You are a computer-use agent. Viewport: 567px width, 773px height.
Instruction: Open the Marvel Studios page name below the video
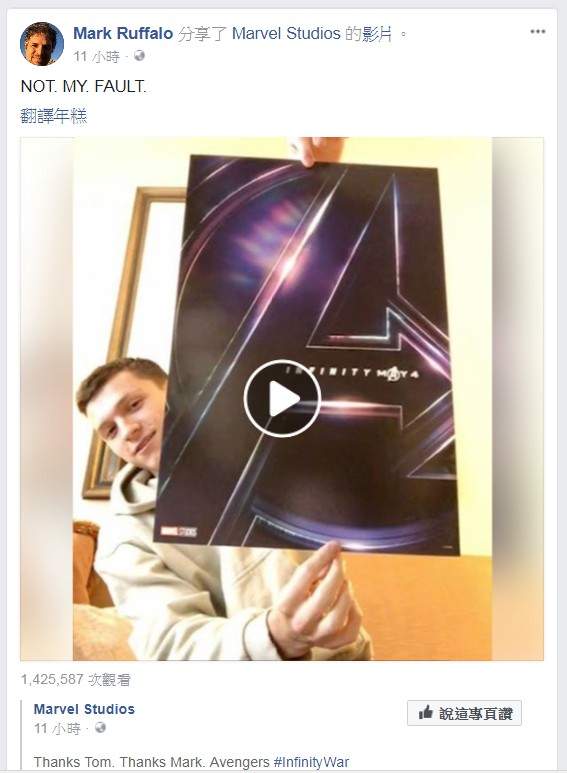click(84, 709)
